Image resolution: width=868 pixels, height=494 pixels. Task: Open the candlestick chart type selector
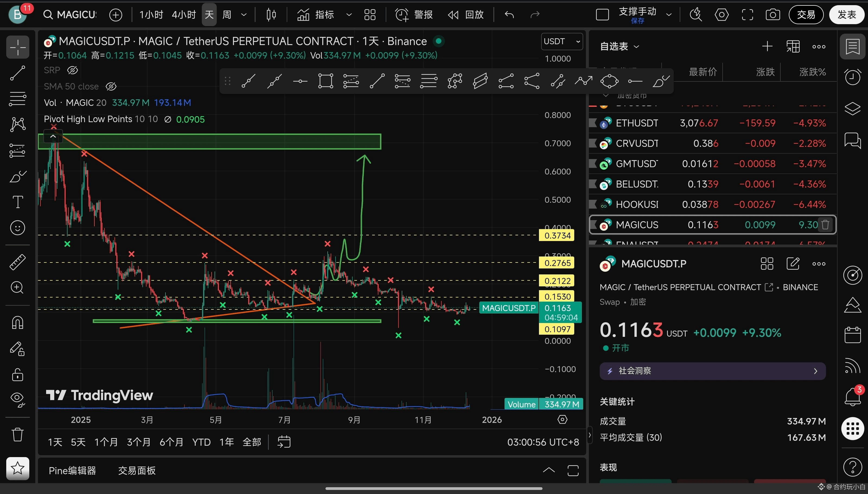pyautogui.click(x=271, y=15)
